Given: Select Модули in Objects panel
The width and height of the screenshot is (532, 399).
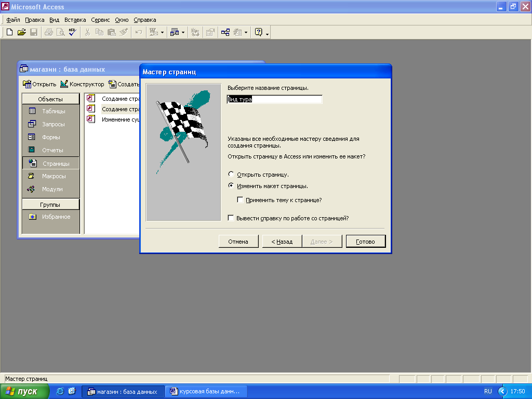Looking at the screenshot, I should 51,189.
